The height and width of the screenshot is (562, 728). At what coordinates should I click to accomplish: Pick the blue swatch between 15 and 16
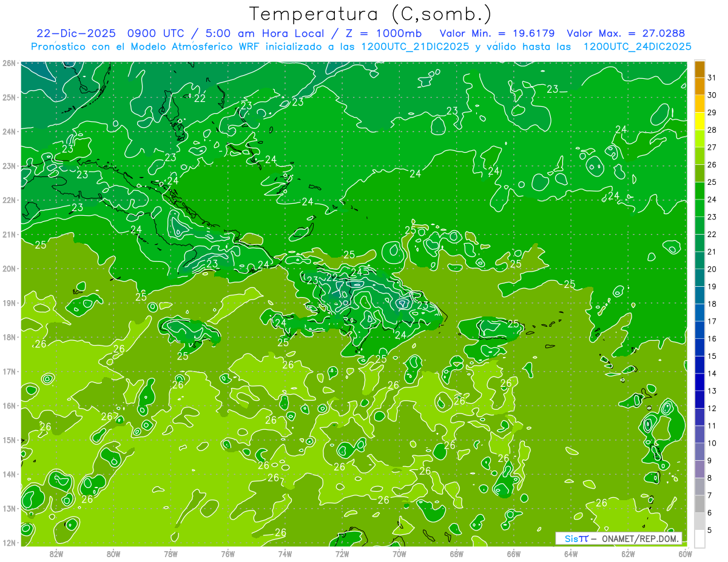(699, 347)
